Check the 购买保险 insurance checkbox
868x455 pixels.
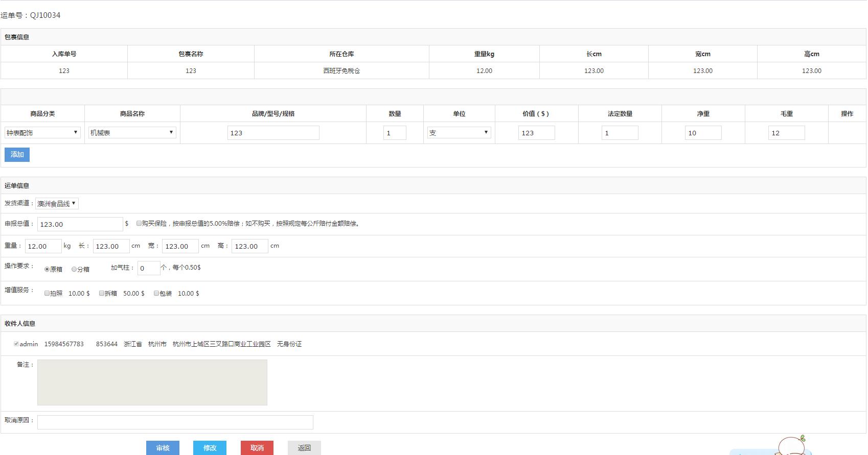pyautogui.click(x=139, y=223)
